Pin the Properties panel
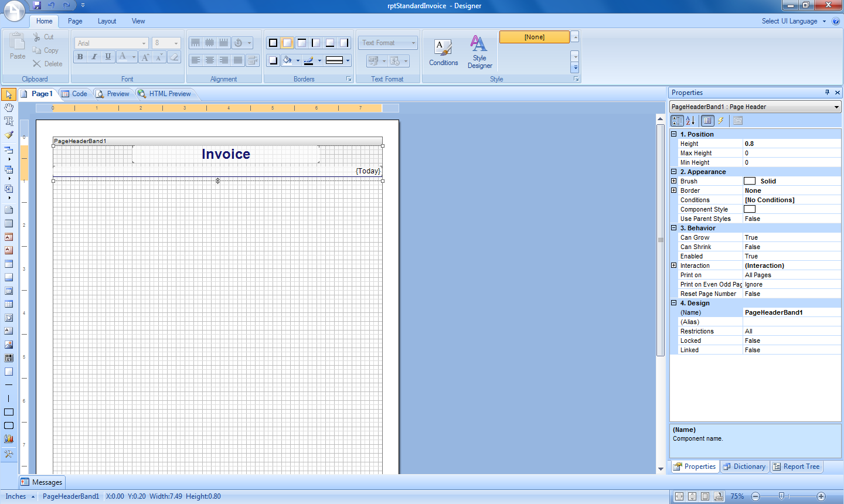 click(827, 93)
